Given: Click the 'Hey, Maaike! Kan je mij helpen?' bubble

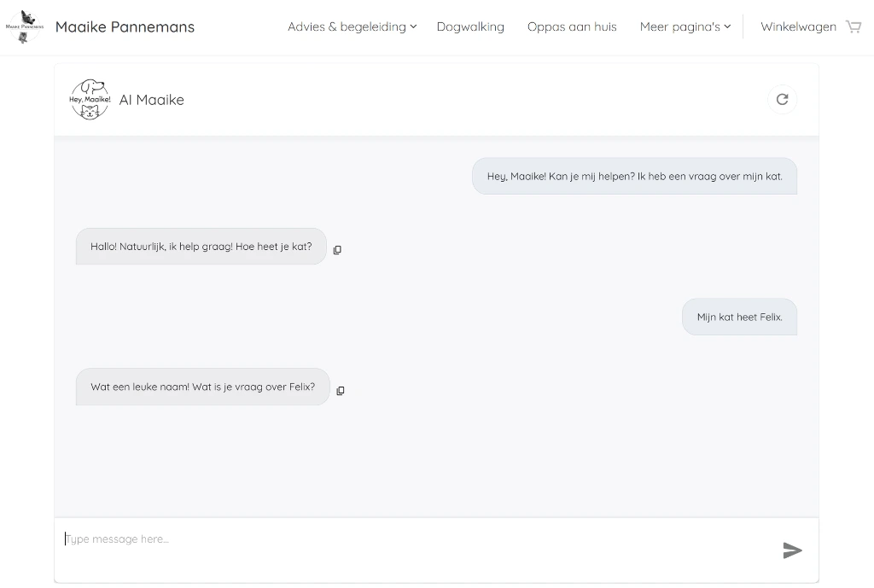Looking at the screenshot, I should [x=634, y=175].
